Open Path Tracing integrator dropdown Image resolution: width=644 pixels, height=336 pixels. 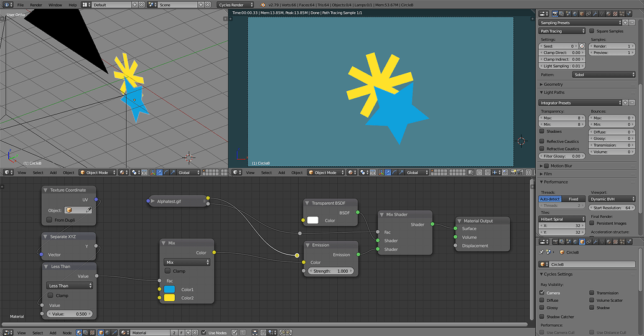(562, 31)
